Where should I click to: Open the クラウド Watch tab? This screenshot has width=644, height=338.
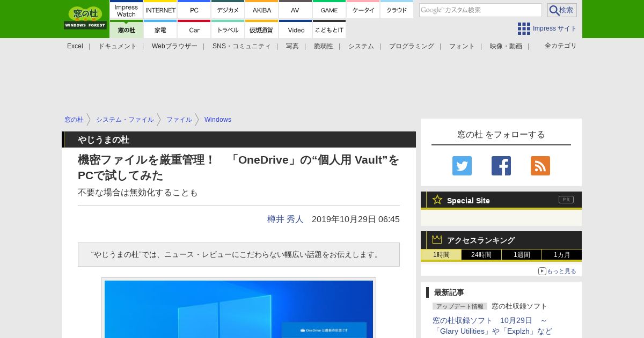397,10
